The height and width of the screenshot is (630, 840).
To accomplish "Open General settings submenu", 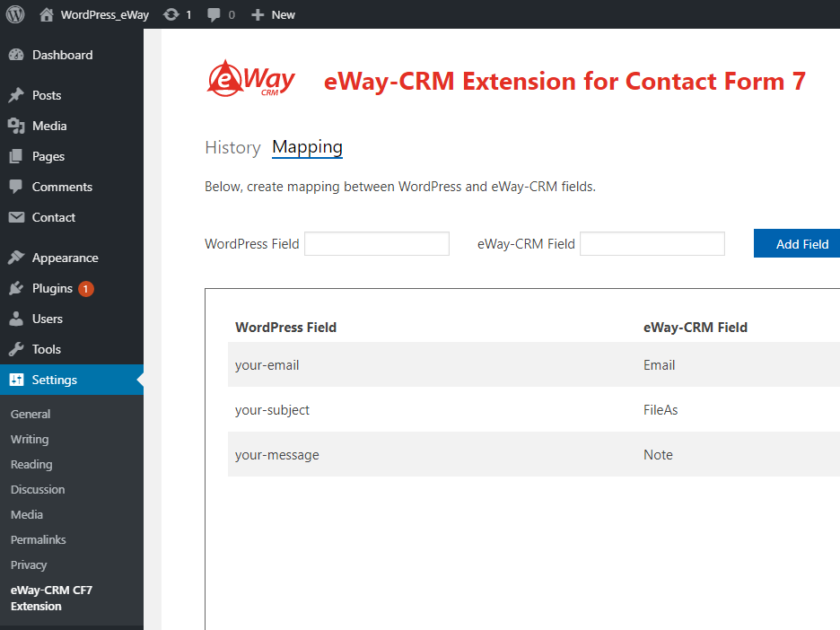I will (31, 414).
